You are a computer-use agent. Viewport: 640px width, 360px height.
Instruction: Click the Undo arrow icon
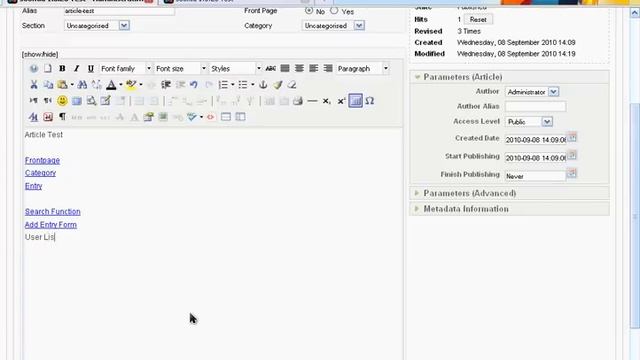click(194, 85)
